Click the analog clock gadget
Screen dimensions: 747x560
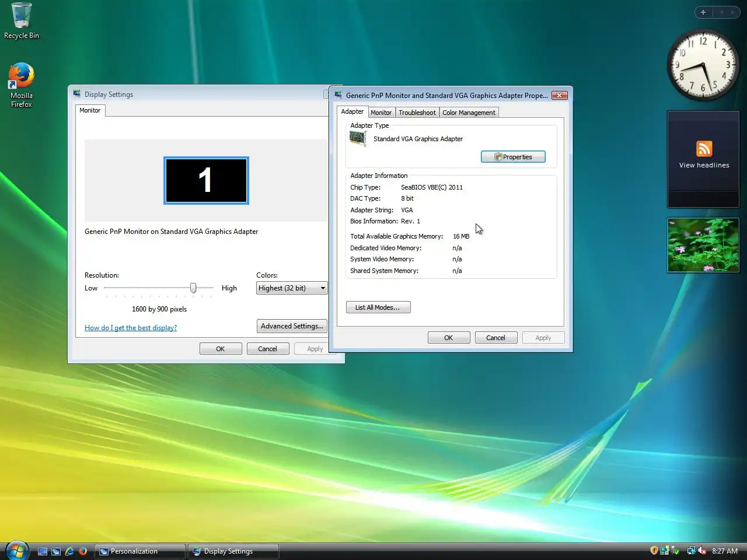[x=703, y=65]
